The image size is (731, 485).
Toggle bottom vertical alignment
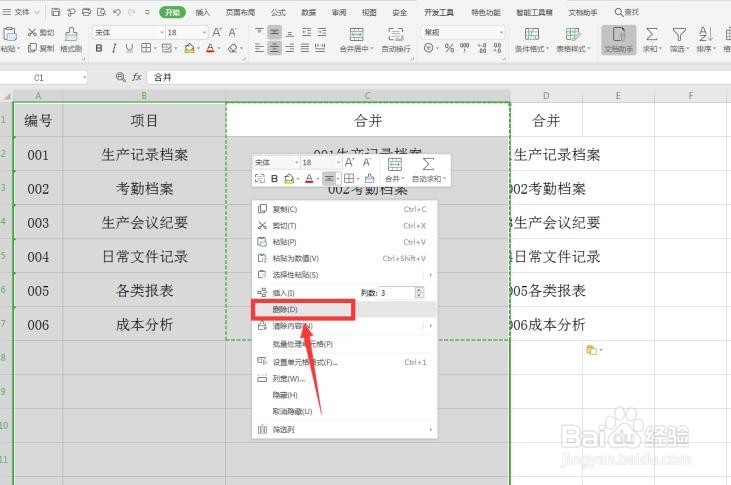pyautogui.click(x=290, y=32)
